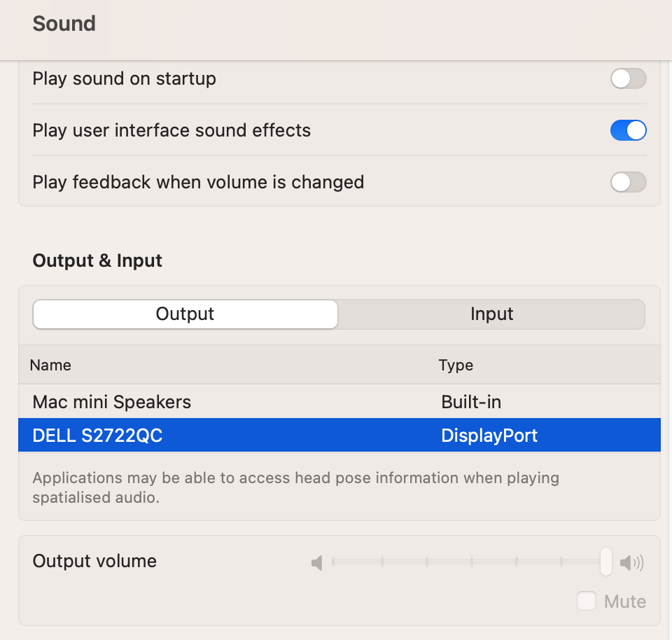Click the low volume speaker icon
Screen dimensions: 672x640
(x=317, y=562)
